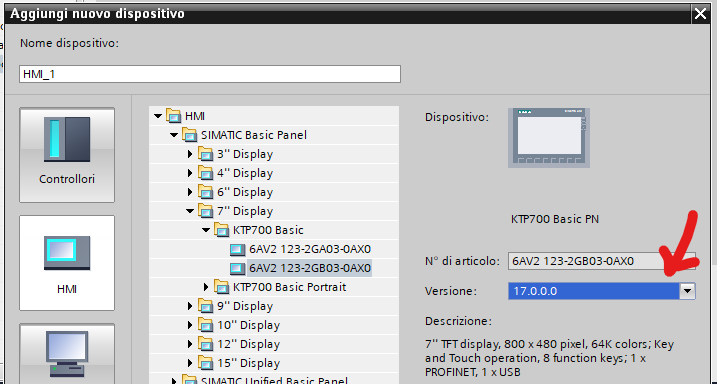
Task: Click the KTP700 Basic folder icon
Action: click(x=222, y=230)
